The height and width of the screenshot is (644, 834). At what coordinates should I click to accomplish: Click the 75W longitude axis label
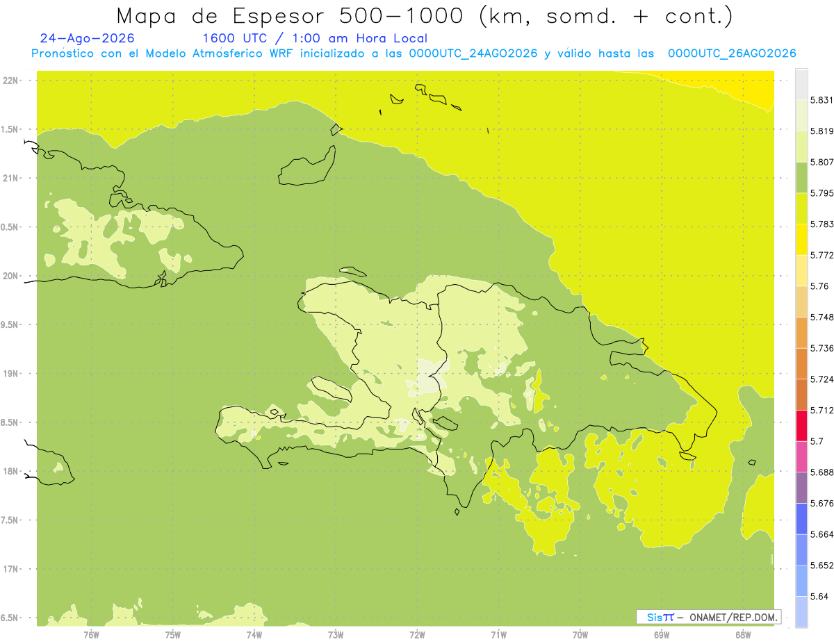coord(172,635)
